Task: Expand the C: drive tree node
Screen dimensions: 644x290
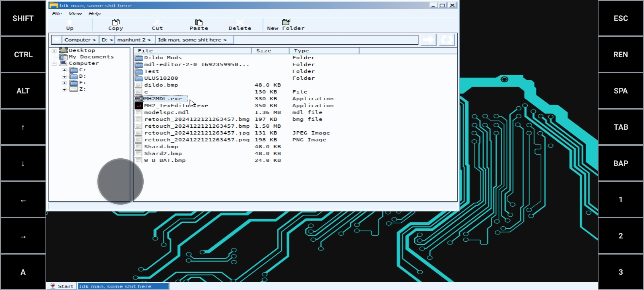Action: coord(64,70)
